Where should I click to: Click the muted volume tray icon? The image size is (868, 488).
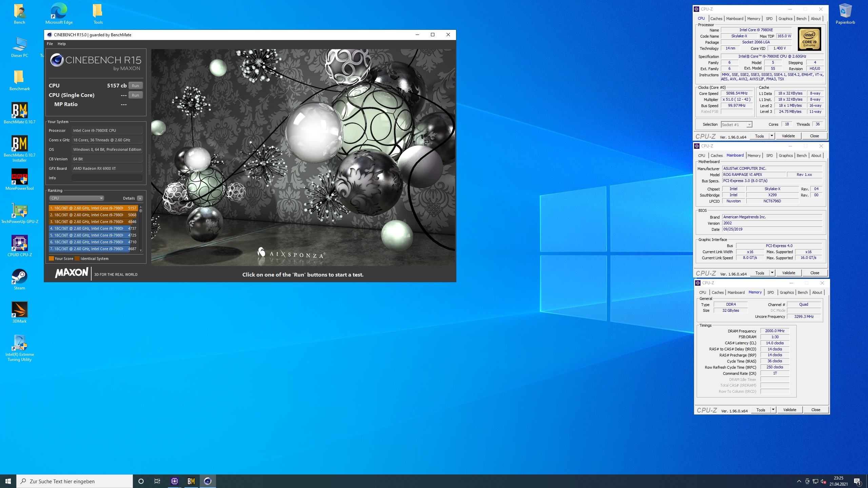click(x=824, y=481)
